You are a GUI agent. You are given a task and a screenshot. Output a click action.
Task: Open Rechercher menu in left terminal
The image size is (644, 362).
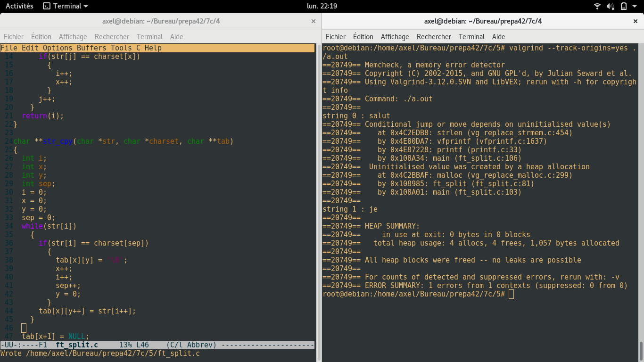tap(112, 37)
